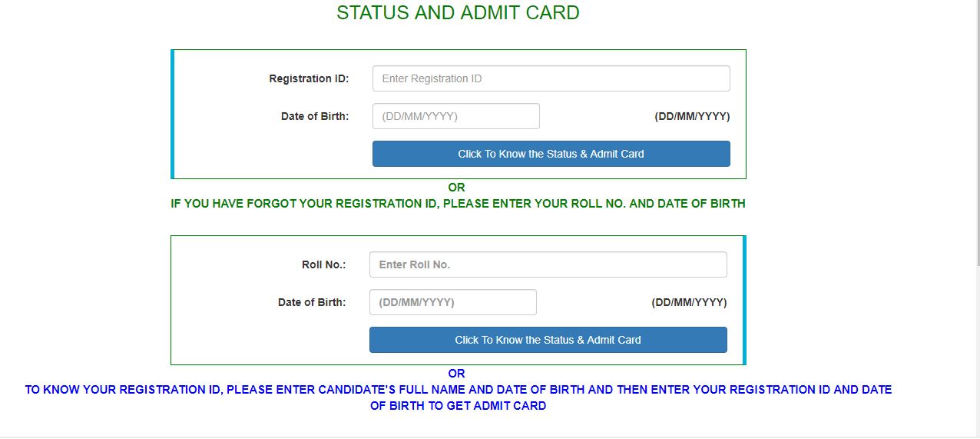Click Date of Birth label in Registration ID form
Screen dimensions: 980x439
click(x=315, y=116)
